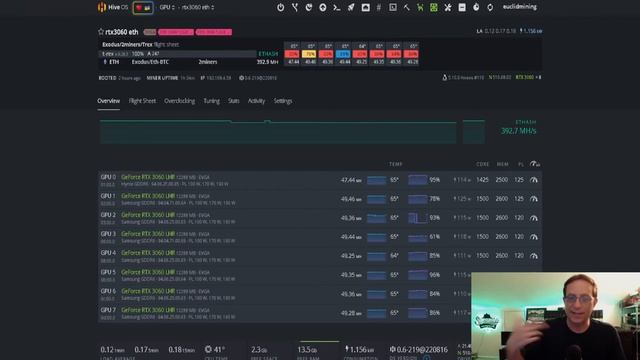Click the blue 49.44 GPU tile in header

coord(344,54)
